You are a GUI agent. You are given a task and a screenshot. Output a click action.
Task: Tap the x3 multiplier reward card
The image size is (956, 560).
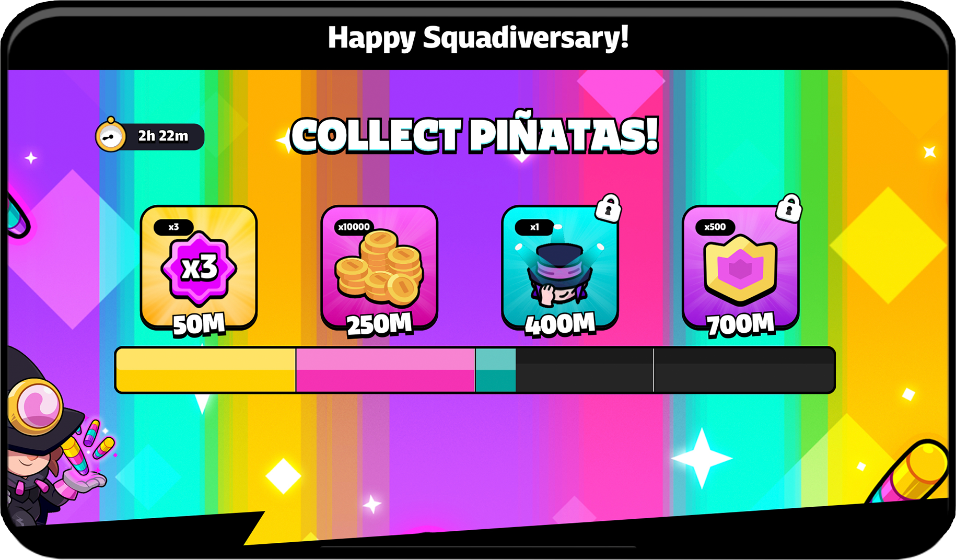coord(199,267)
